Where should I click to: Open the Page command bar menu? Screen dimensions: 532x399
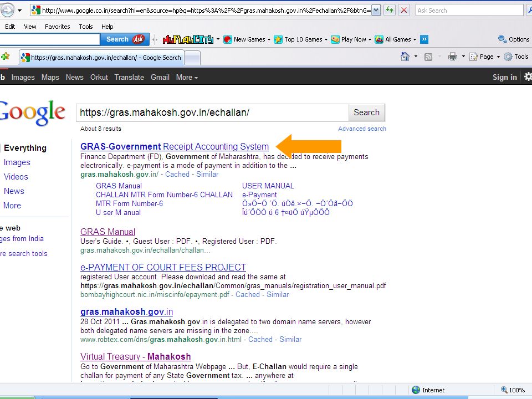484,57
